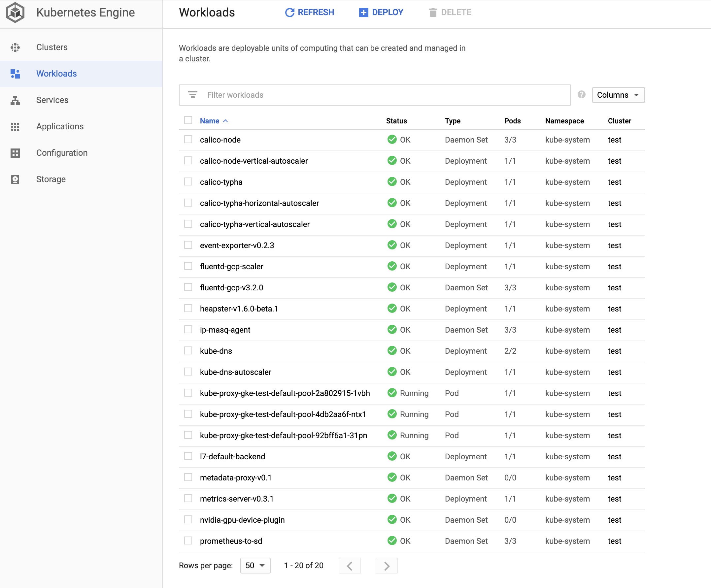
Task: Open the kube-dns workload details
Action: (216, 351)
